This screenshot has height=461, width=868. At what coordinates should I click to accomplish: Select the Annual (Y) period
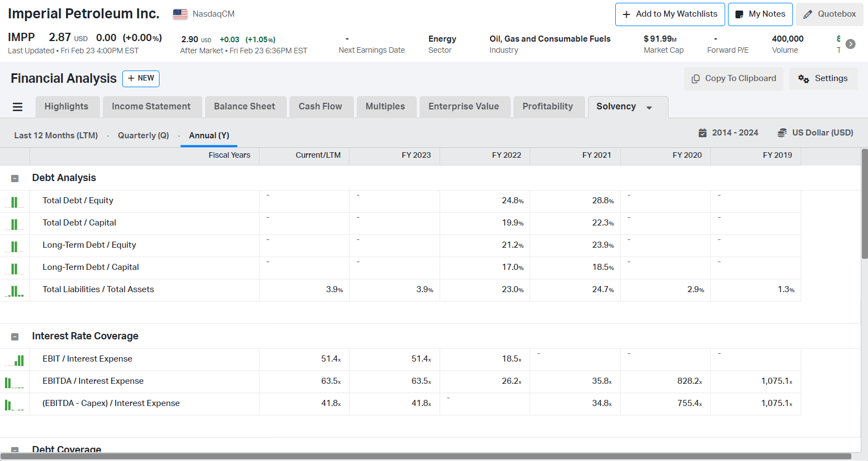pyautogui.click(x=209, y=136)
